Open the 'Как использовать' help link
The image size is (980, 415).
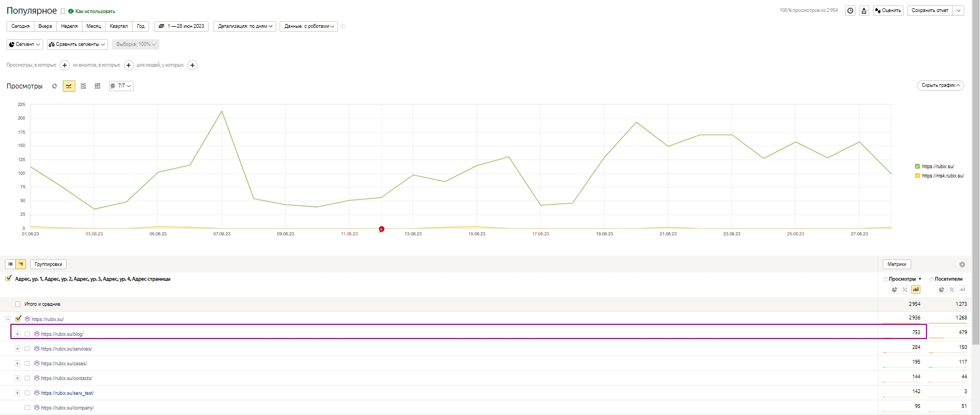94,11
